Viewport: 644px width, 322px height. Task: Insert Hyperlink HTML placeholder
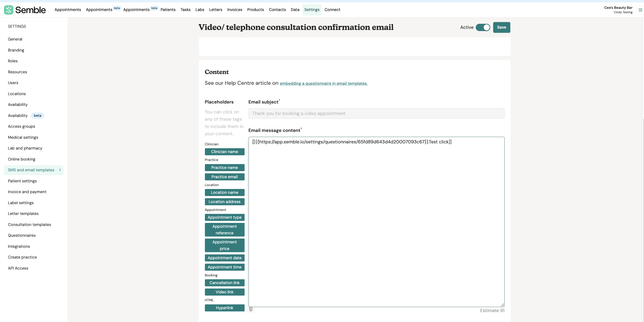click(225, 308)
